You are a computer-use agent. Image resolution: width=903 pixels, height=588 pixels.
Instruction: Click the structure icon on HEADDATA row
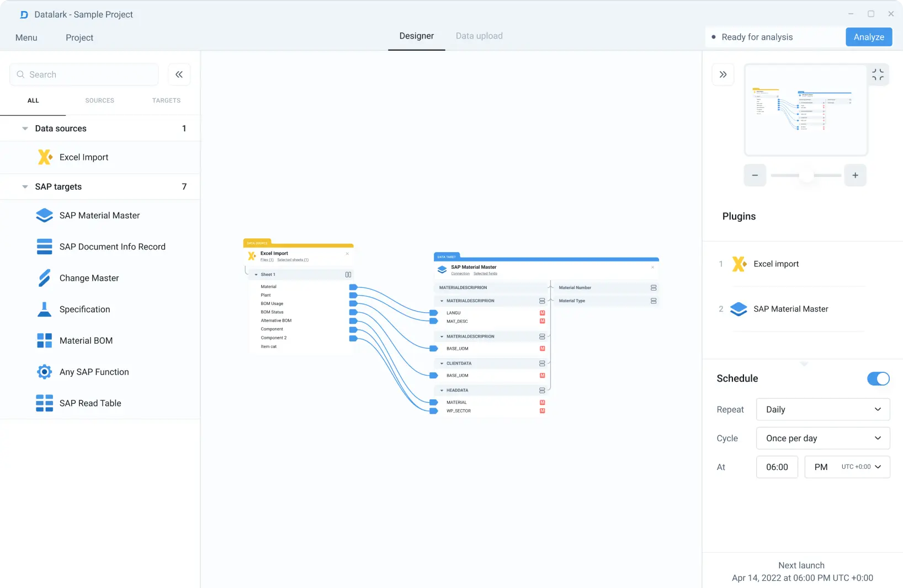[x=542, y=391]
